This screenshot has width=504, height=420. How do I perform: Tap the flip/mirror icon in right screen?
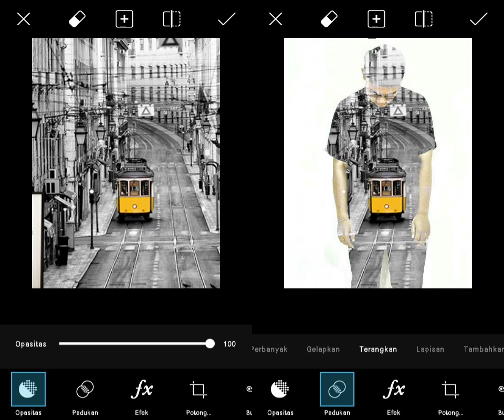pyautogui.click(x=424, y=19)
